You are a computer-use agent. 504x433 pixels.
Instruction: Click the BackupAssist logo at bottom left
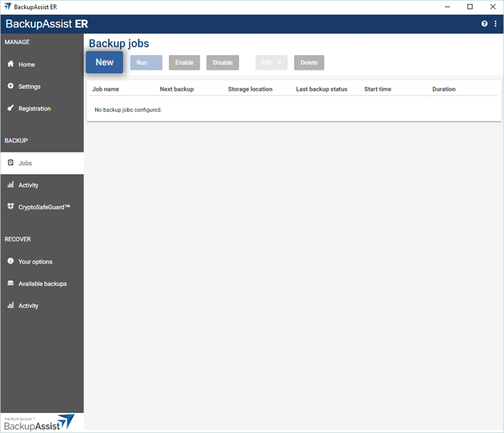point(39,422)
